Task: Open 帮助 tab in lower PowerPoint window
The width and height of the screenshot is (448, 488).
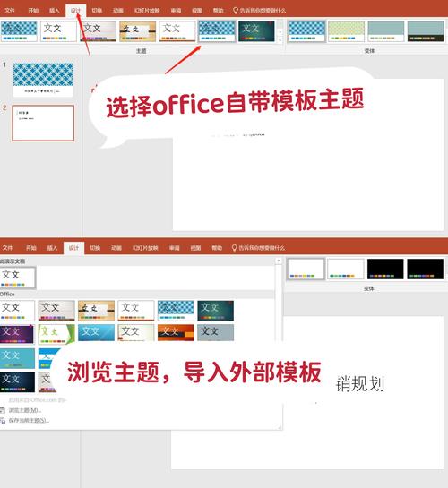Action: [217, 248]
